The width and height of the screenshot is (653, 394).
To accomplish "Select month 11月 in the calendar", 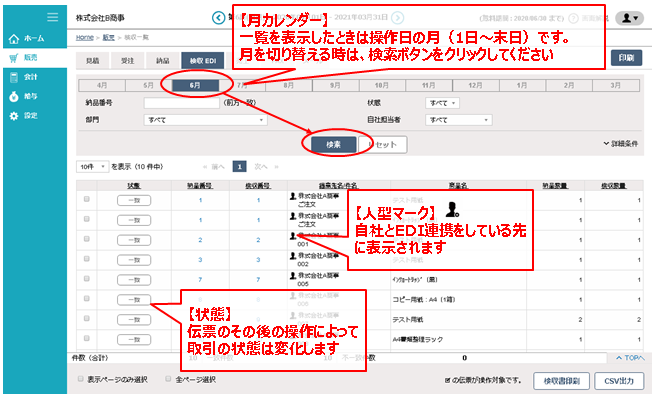I will 429,85.
